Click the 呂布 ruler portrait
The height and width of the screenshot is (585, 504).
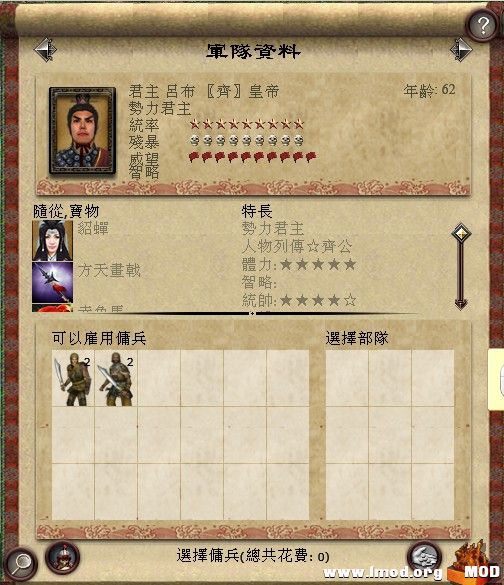pos(82,131)
